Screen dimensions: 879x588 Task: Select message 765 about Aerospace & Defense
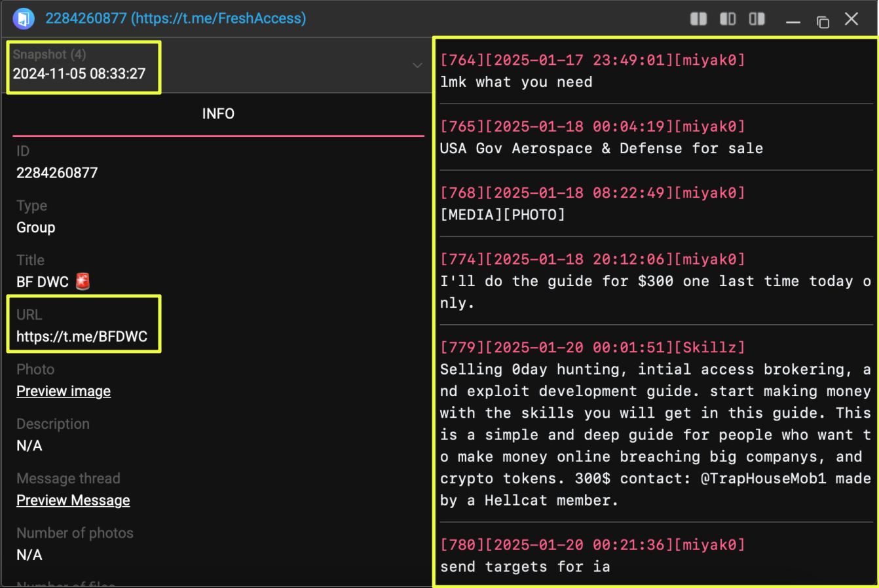tap(601, 149)
